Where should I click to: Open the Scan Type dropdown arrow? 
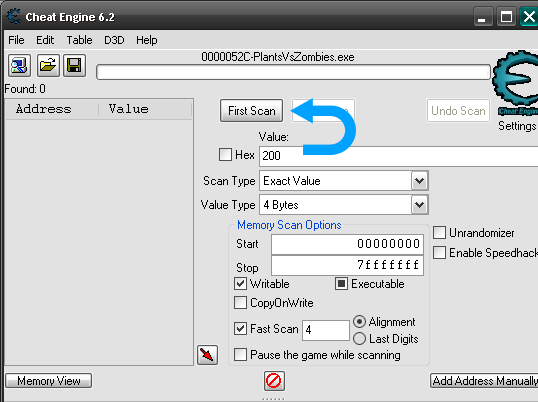420,180
